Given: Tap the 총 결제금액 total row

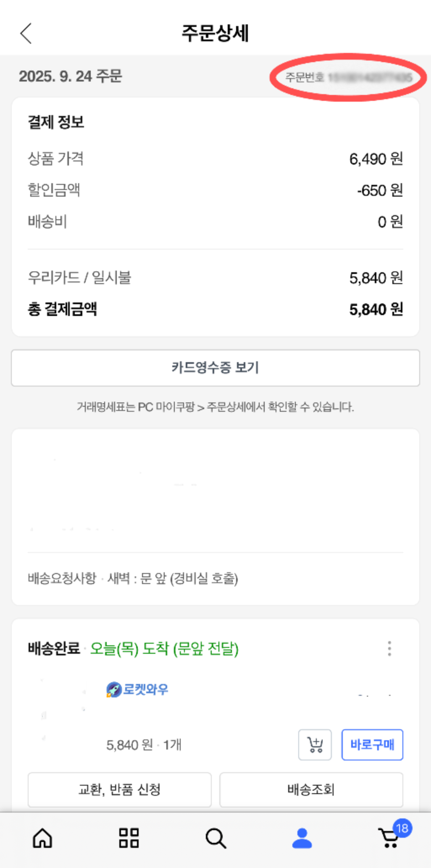Looking at the screenshot, I should (215, 310).
